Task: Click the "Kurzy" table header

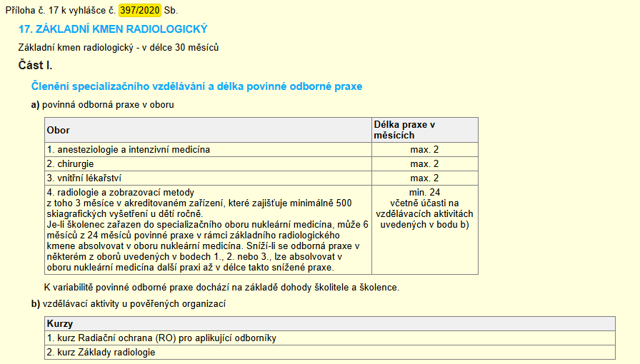Action: coord(60,324)
